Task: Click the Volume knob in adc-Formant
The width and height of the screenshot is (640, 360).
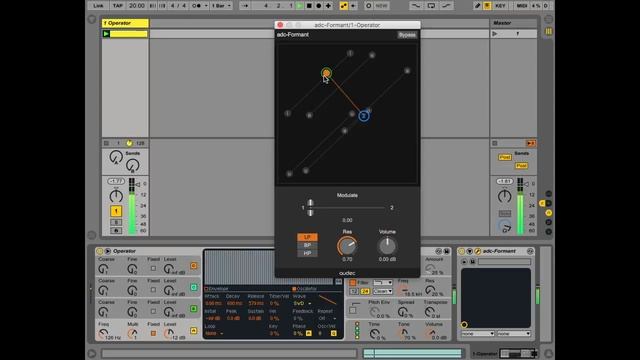Action: tap(387, 246)
